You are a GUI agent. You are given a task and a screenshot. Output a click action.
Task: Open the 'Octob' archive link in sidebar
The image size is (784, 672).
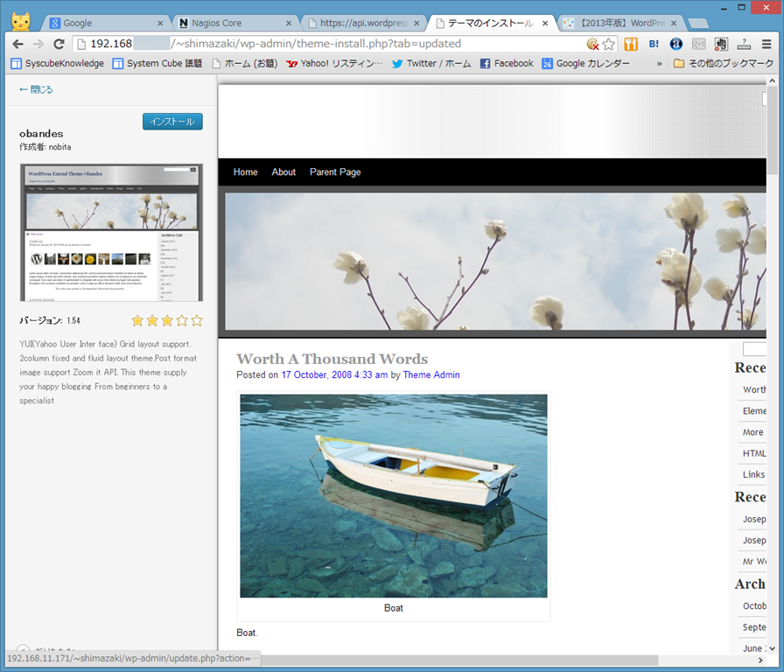[754, 606]
